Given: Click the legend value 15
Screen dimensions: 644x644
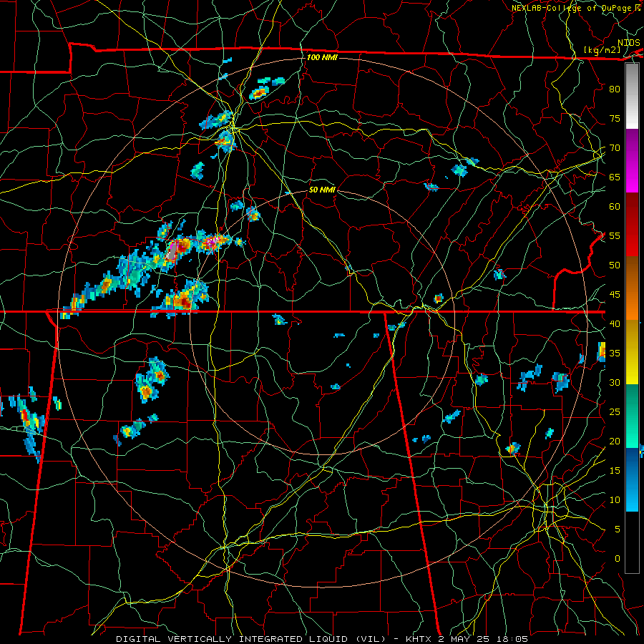Looking at the screenshot, I should (x=615, y=471).
